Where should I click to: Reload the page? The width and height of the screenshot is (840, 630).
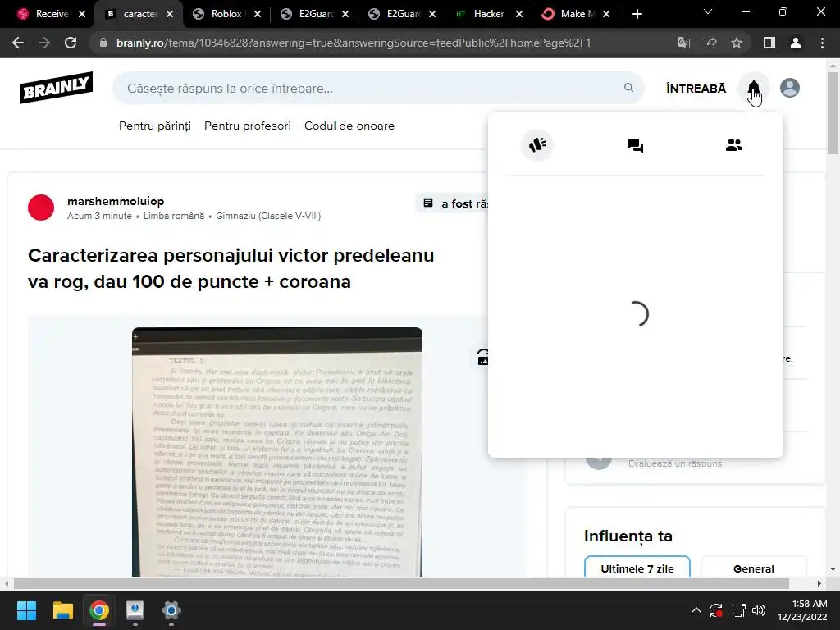[71, 43]
